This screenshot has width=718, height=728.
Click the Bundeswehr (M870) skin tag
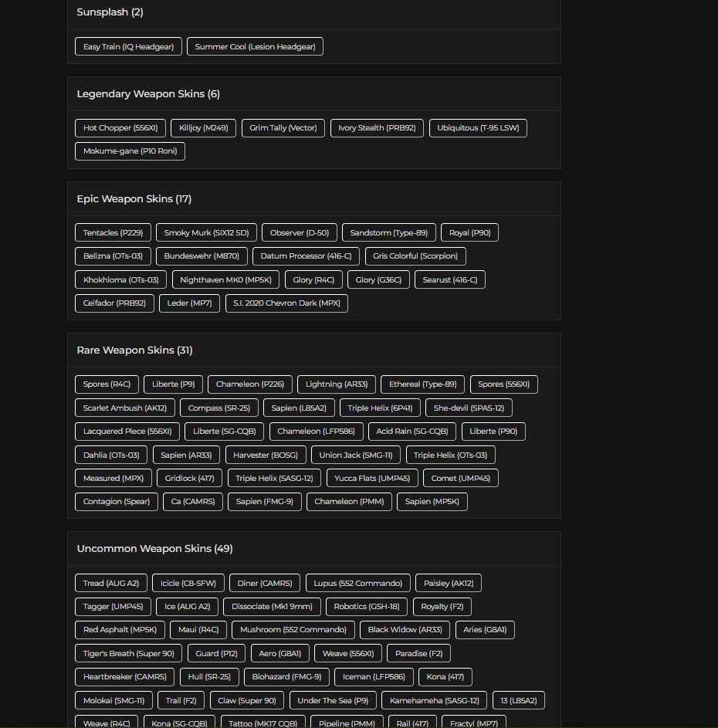tap(202, 256)
